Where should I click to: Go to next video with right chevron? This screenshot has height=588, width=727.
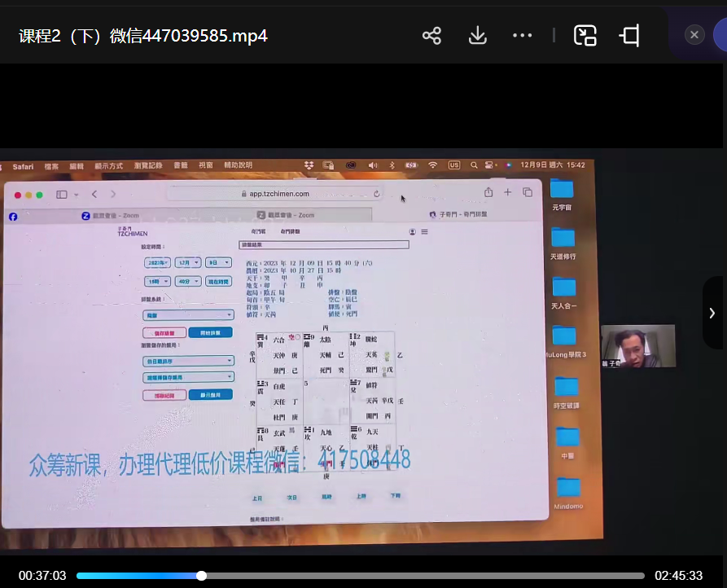(712, 313)
